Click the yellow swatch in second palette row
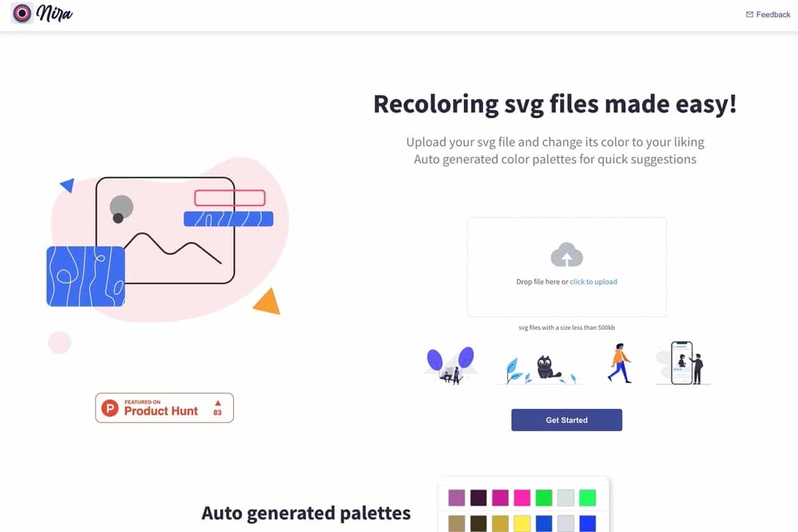This screenshot has width=798, height=532. click(x=522, y=523)
